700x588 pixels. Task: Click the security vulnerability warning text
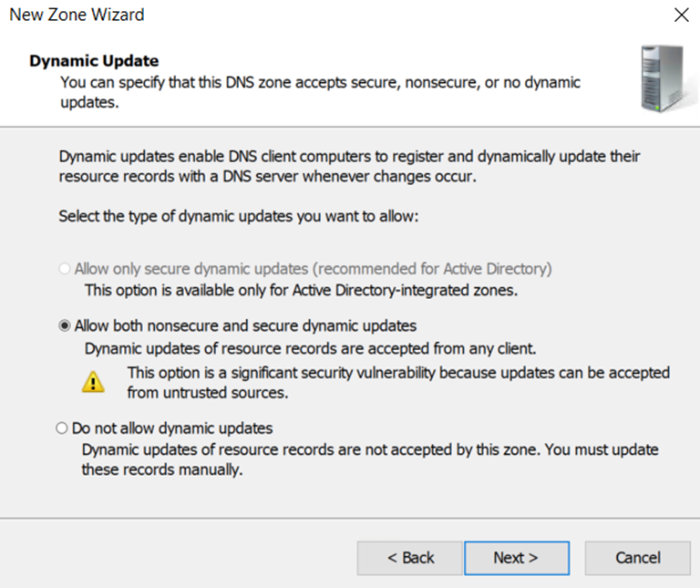click(x=397, y=383)
